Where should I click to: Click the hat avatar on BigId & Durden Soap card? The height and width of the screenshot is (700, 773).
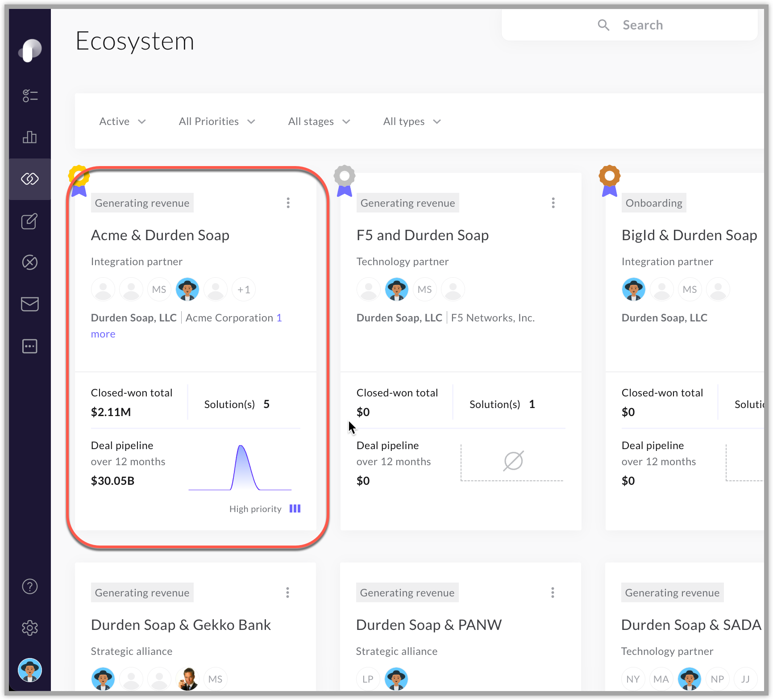click(x=634, y=289)
